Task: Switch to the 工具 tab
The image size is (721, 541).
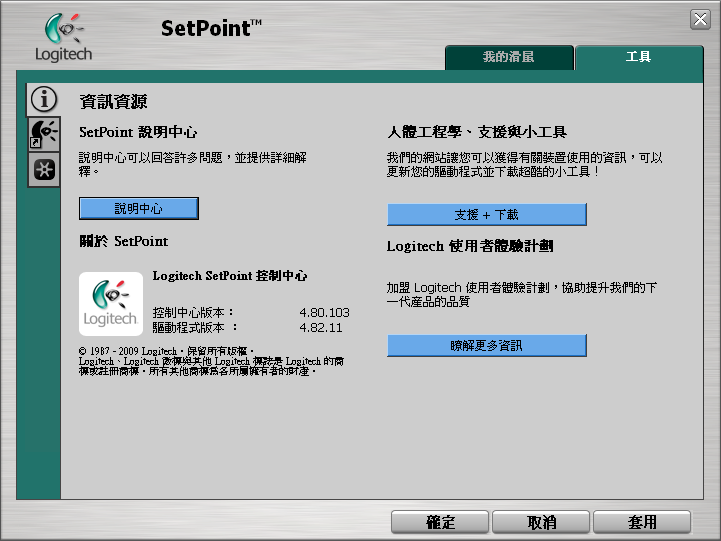Action: point(639,57)
